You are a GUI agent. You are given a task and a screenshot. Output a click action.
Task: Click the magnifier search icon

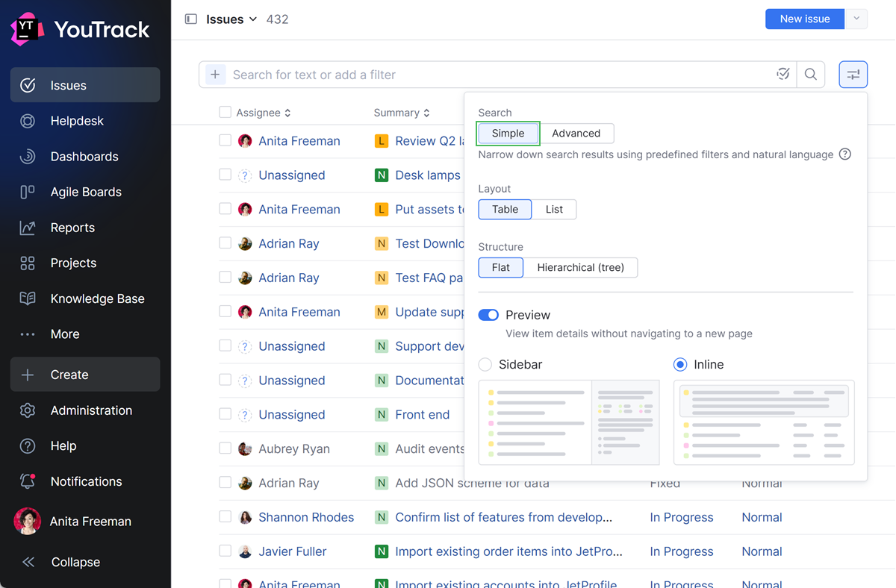pyautogui.click(x=811, y=75)
